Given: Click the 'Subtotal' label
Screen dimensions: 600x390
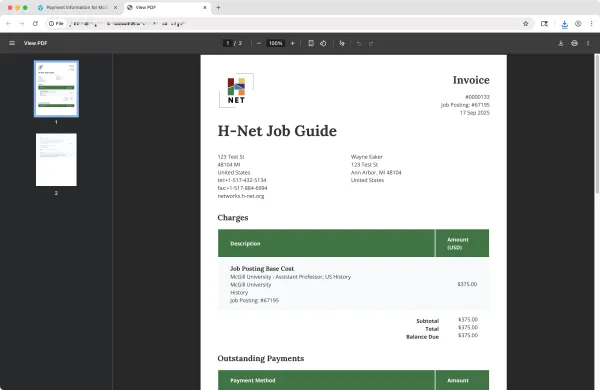Looking at the screenshot, I should [x=427, y=321].
